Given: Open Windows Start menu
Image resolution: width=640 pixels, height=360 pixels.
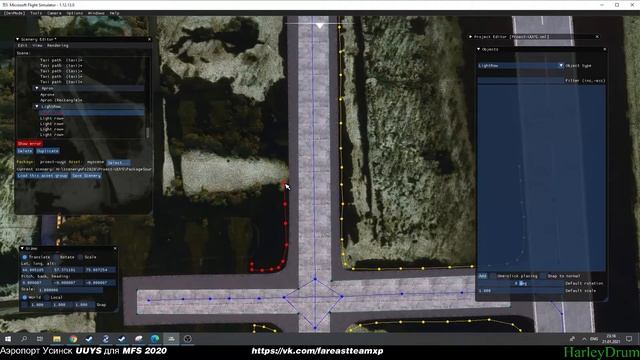Looking at the screenshot, I should pos(8,339).
